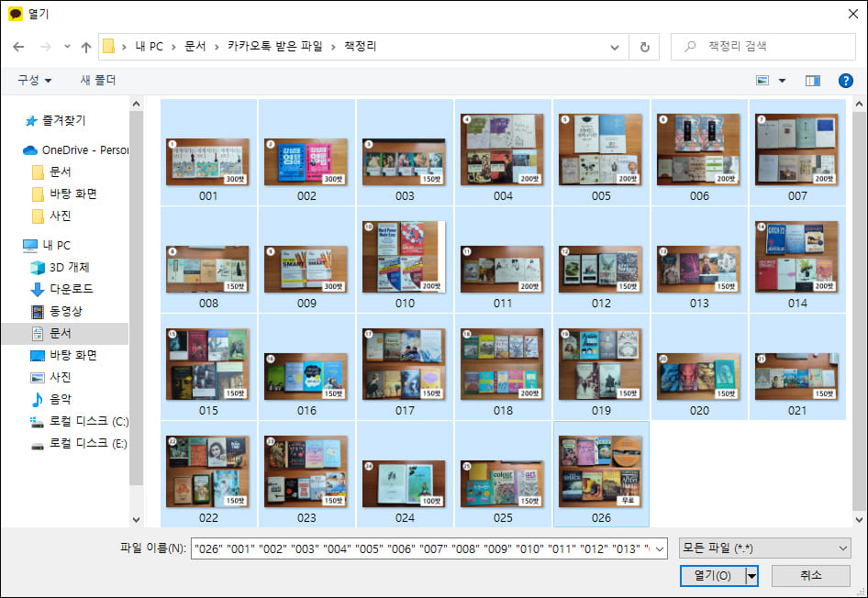Expand the file name history dropdown
The height and width of the screenshot is (598, 868).
(x=660, y=548)
